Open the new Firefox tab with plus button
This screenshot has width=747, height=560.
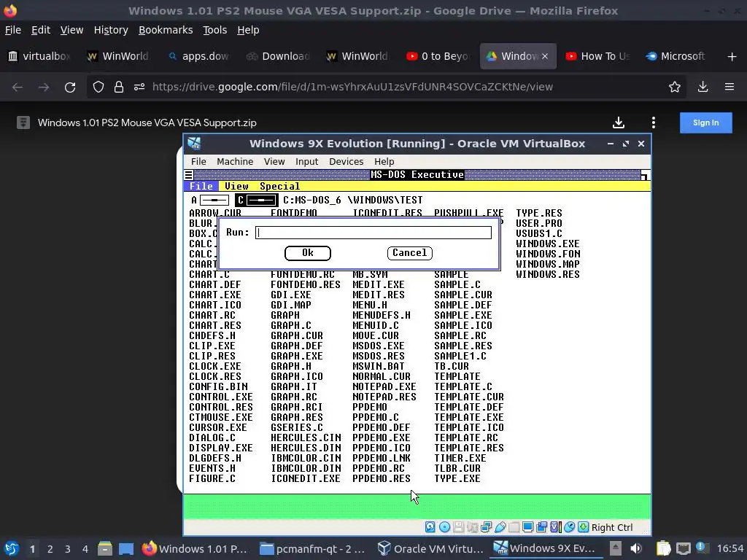(x=732, y=57)
